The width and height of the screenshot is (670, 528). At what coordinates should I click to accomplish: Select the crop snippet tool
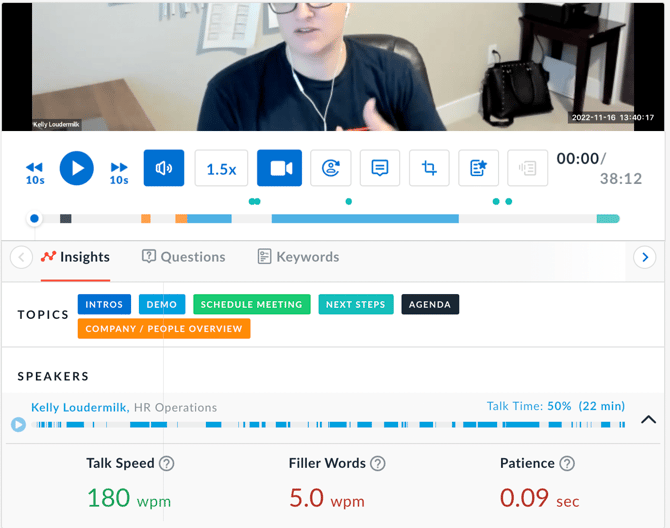coord(429,169)
